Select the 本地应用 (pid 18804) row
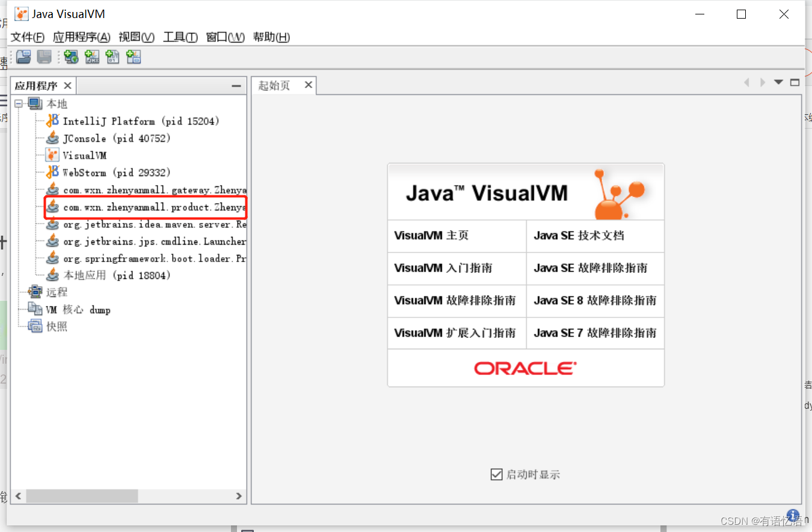812x532 pixels. (x=117, y=275)
